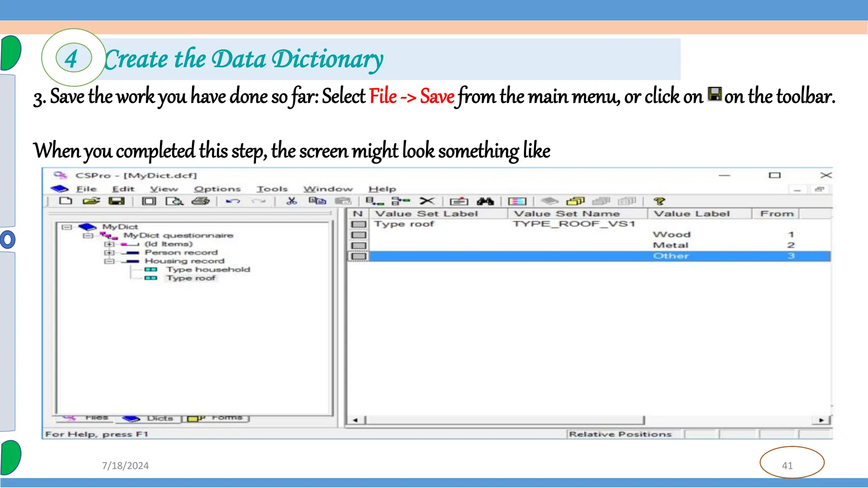Click the Modify properties toolbar icon

[x=459, y=201]
